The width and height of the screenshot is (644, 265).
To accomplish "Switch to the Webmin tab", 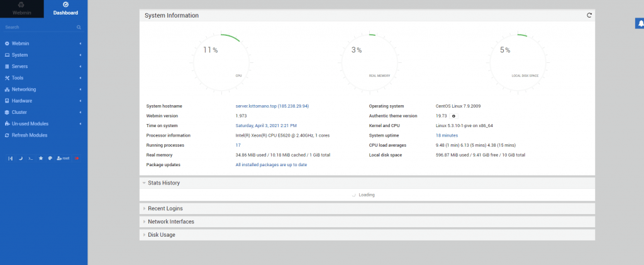I will tap(22, 9).
